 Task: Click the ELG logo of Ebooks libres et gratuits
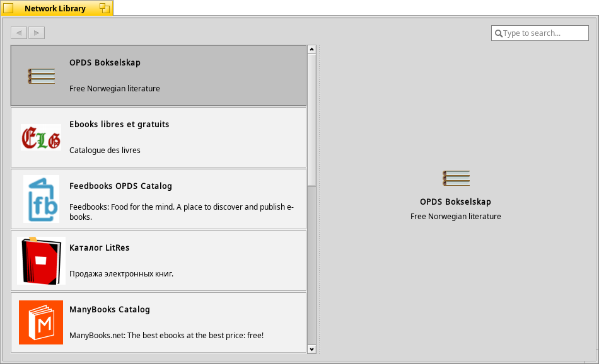pos(41,137)
